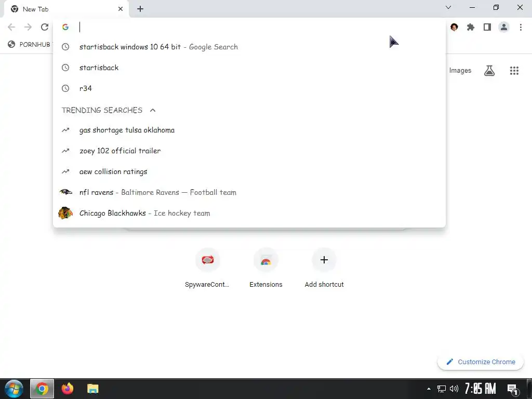
Task: Show hidden system tray icons
Action: pyautogui.click(x=429, y=389)
